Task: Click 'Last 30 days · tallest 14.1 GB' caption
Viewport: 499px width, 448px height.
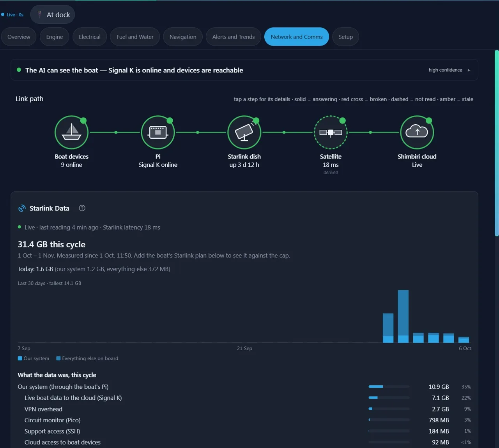Action: pyautogui.click(x=50, y=283)
